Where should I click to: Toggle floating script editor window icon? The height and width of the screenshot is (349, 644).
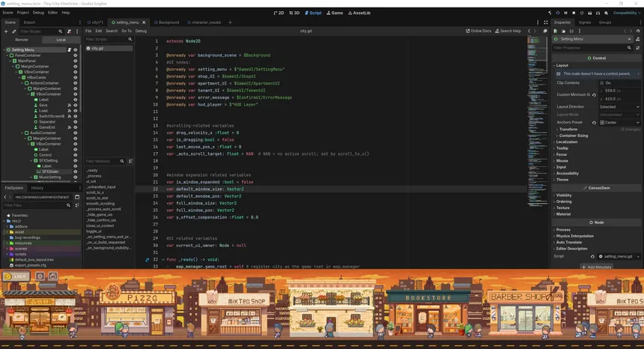point(545,31)
